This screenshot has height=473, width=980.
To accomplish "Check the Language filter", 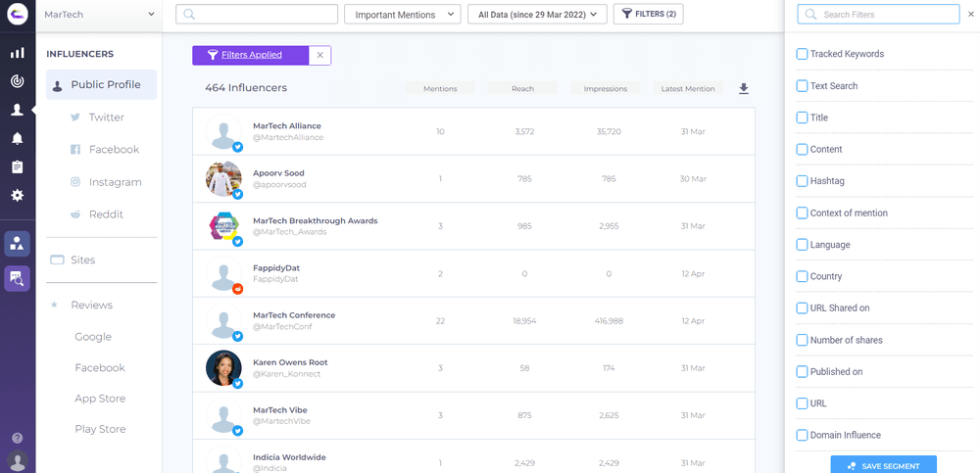I will pos(802,245).
